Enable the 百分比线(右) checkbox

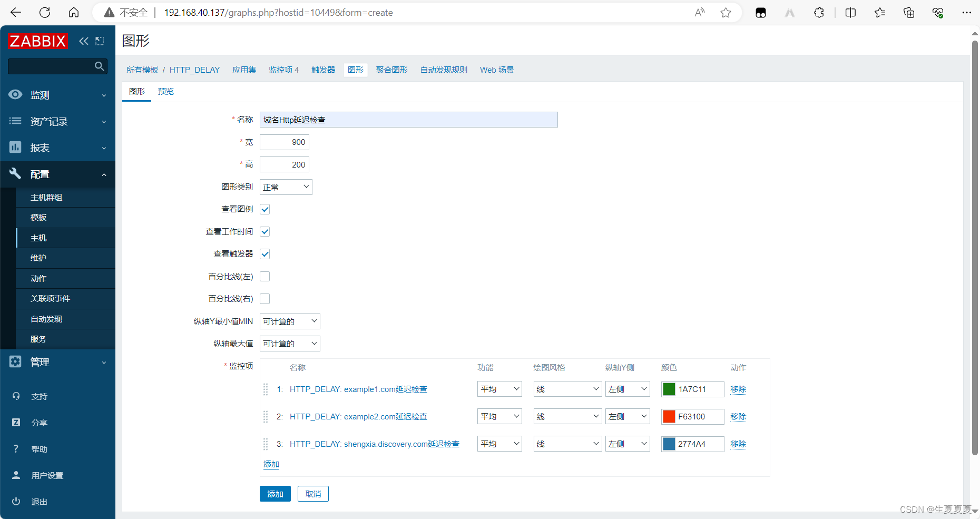point(265,299)
